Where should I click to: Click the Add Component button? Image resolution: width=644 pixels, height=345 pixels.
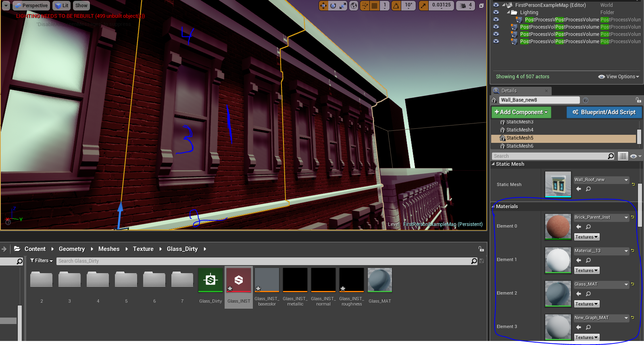tap(521, 112)
